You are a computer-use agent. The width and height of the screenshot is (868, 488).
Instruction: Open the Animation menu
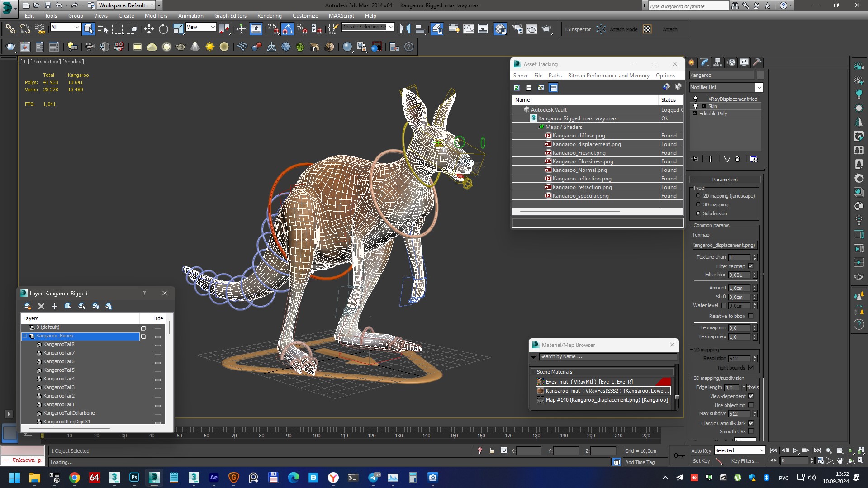(190, 15)
